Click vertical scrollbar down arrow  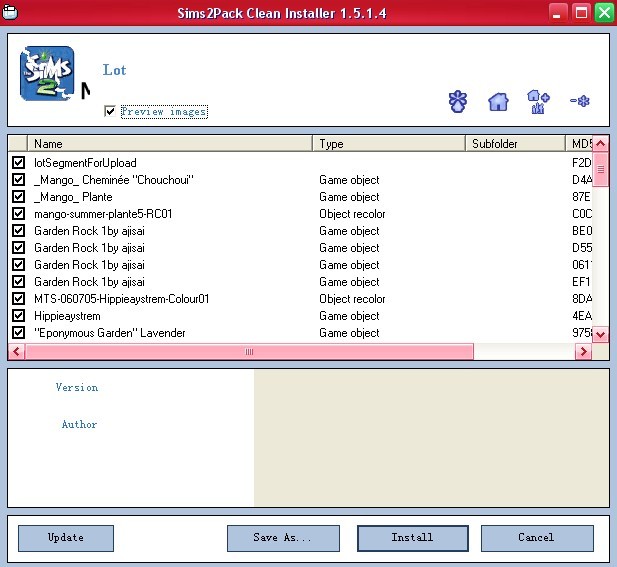(x=600, y=334)
